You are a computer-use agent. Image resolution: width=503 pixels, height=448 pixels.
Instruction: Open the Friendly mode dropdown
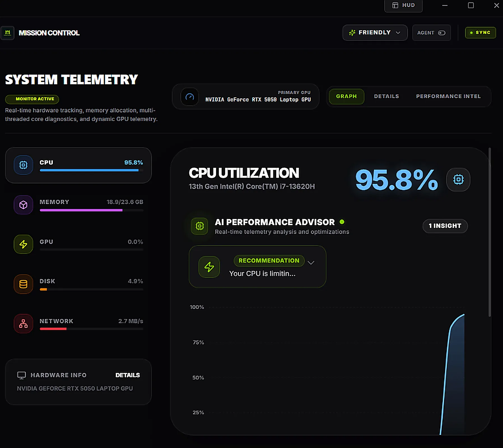point(375,33)
